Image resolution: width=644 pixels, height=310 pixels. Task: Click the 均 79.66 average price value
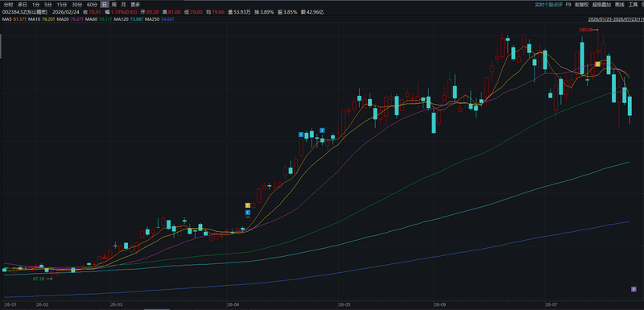coord(215,12)
